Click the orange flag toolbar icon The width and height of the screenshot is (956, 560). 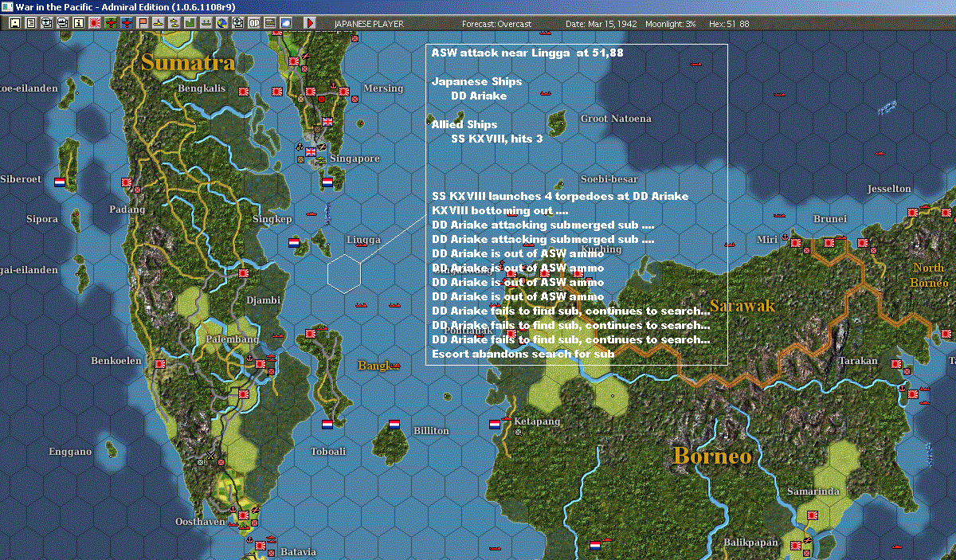click(x=143, y=23)
